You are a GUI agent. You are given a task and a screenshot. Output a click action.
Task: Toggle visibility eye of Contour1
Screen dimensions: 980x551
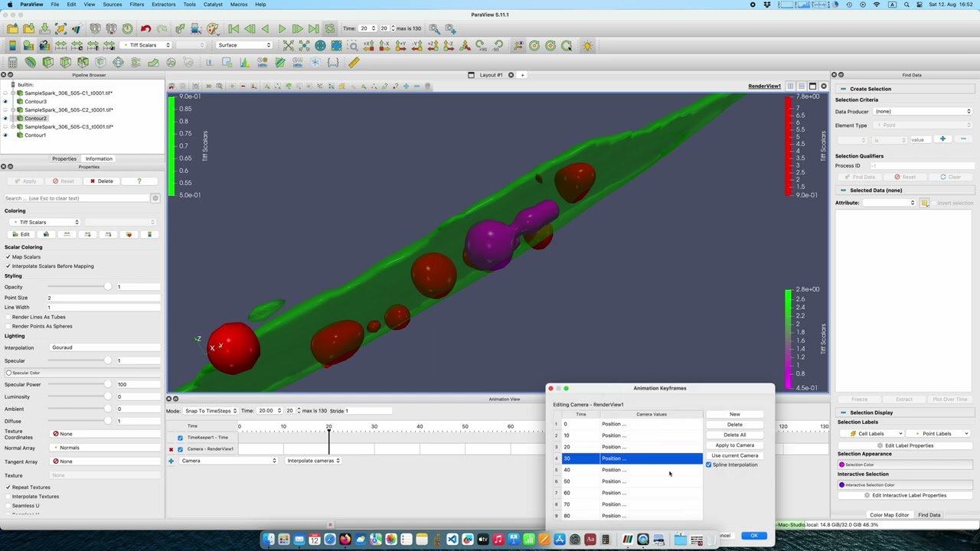tap(5, 135)
